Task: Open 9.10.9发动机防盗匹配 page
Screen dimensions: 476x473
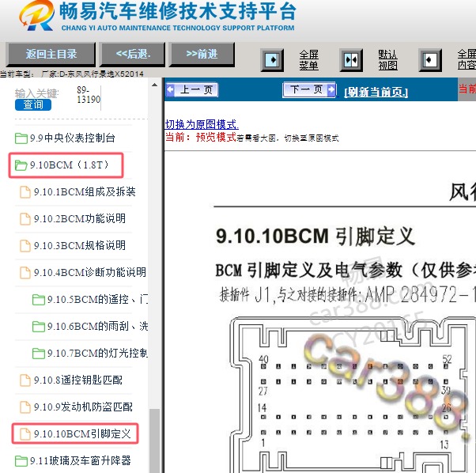Action: [83, 407]
